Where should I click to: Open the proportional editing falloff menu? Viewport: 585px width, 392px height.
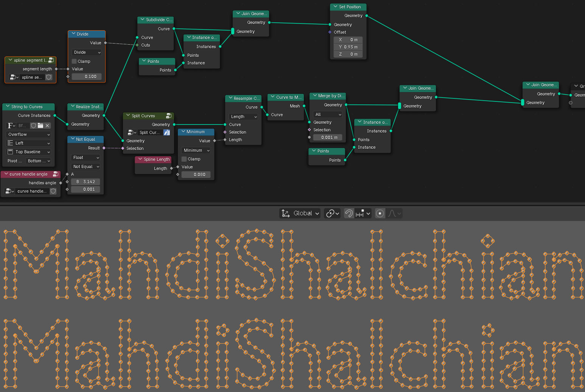tap(394, 213)
